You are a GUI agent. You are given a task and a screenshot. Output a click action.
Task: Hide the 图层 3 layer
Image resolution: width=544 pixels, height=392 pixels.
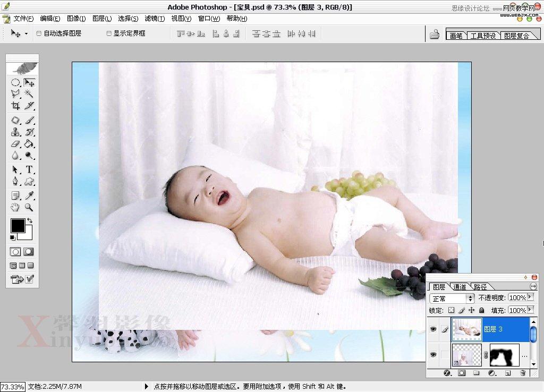pos(433,329)
